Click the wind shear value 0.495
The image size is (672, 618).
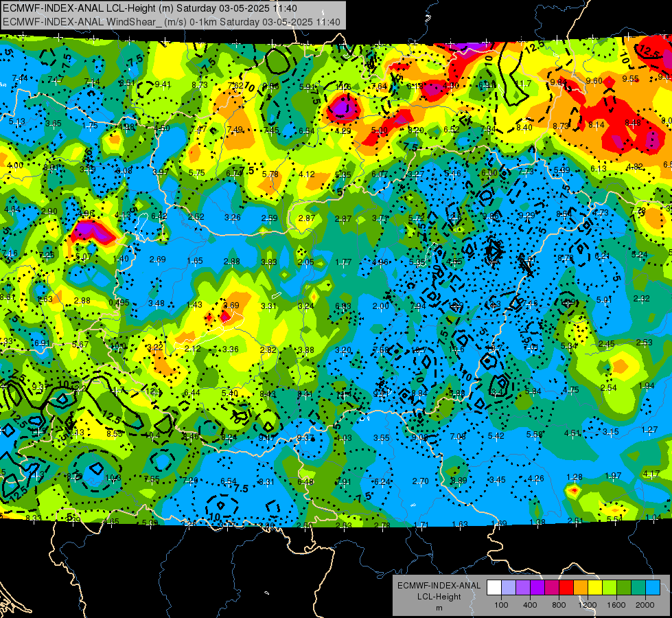coord(119,302)
